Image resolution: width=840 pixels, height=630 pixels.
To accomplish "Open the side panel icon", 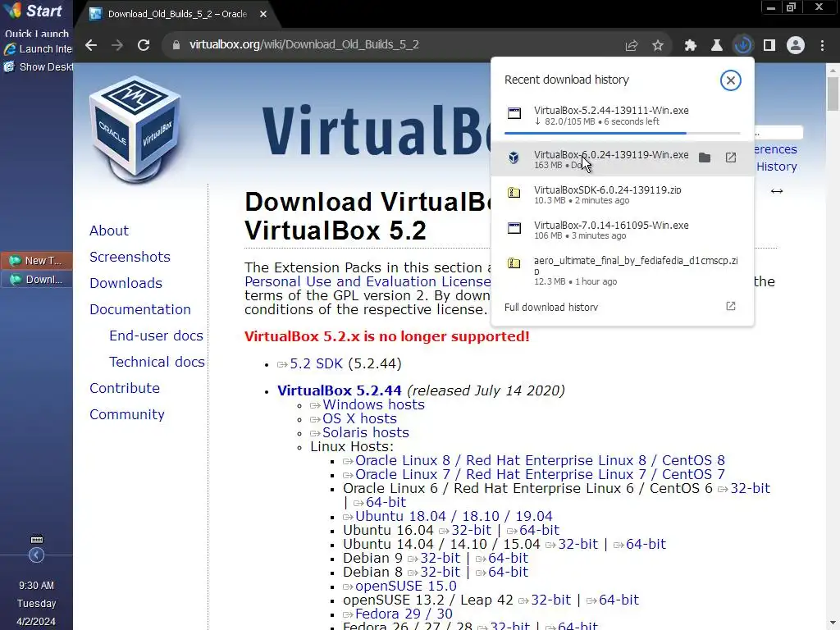I will coord(769,46).
